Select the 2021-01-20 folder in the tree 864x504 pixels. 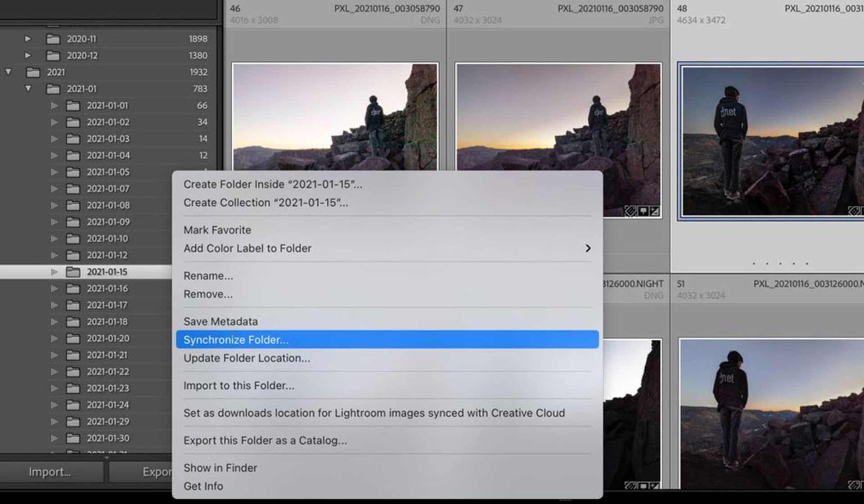108,338
